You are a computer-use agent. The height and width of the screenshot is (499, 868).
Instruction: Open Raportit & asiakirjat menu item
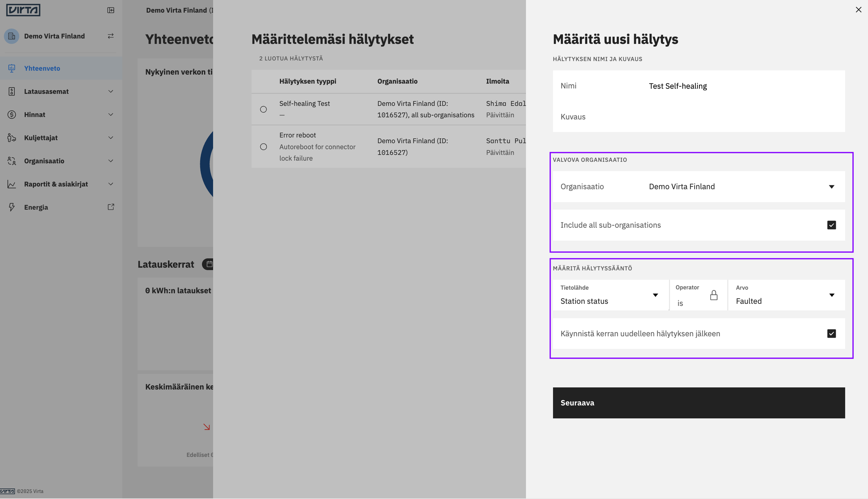(x=61, y=184)
